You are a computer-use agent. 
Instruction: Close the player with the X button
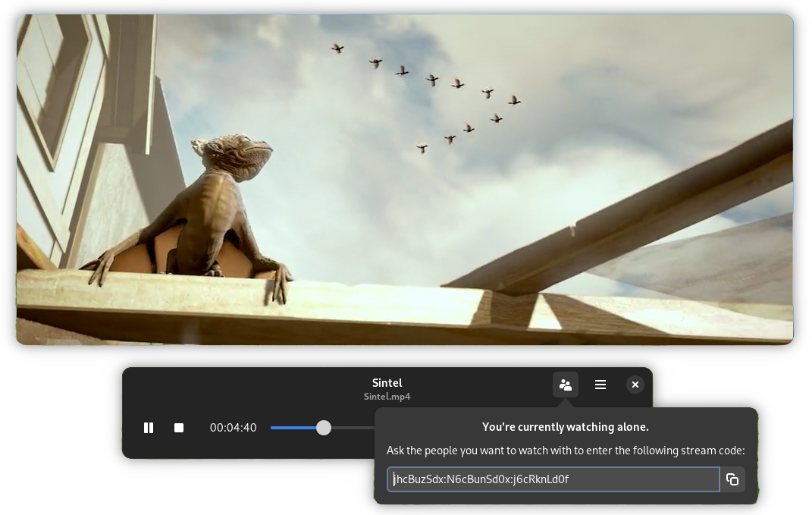[635, 385]
